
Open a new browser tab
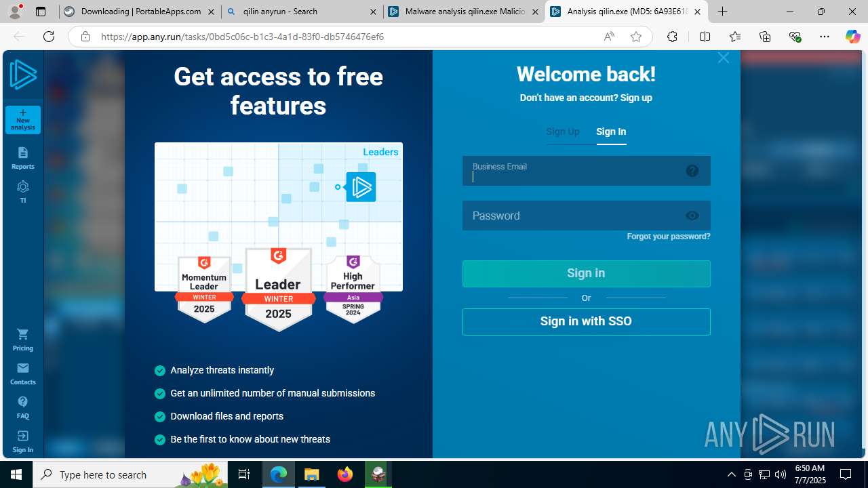point(723,12)
